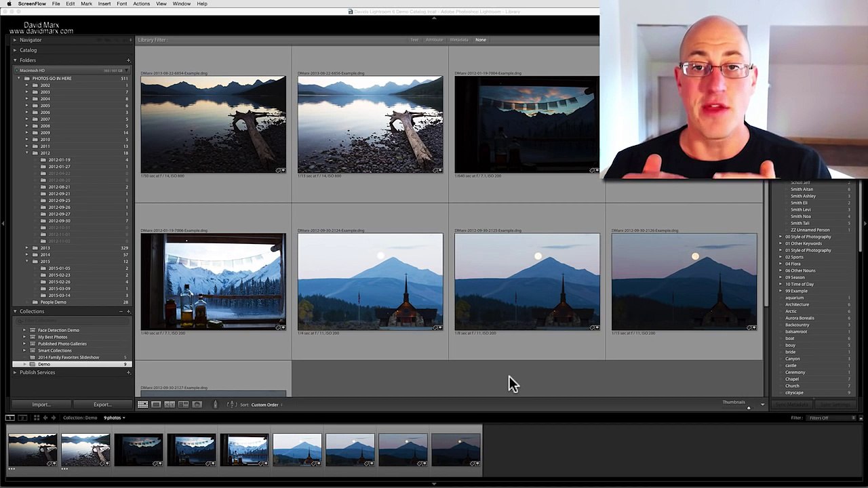Open the Window menu
Image resolution: width=868 pixels, height=488 pixels.
click(x=182, y=4)
